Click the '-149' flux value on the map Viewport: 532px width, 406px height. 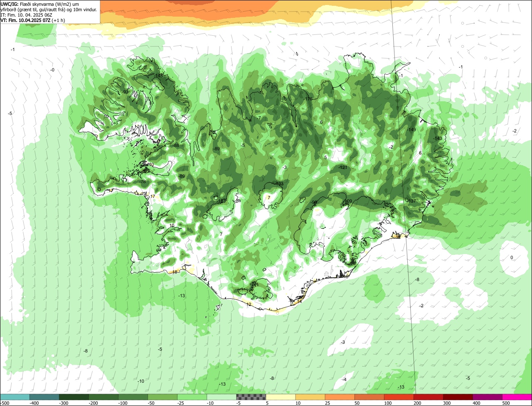(411, 130)
